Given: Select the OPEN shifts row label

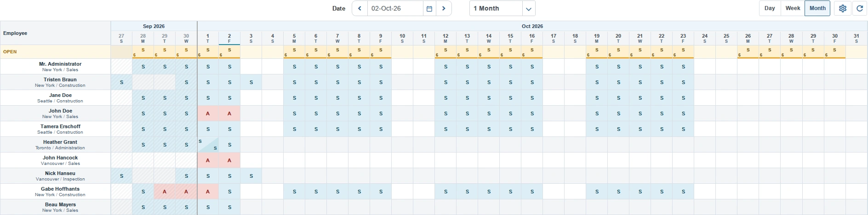Looking at the screenshot, I should [x=55, y=51].
